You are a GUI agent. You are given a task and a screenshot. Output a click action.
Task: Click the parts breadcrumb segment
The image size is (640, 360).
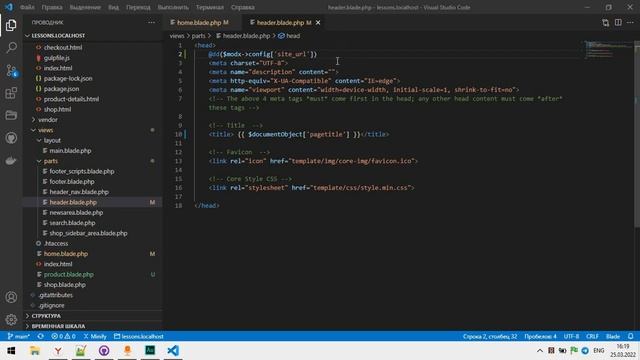coord(198,36)
